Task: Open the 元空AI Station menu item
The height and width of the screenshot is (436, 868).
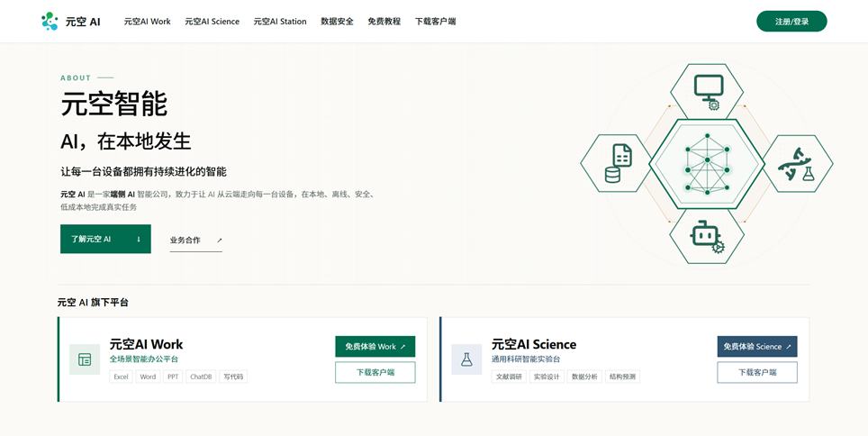Action: click(x=280, y=22)
